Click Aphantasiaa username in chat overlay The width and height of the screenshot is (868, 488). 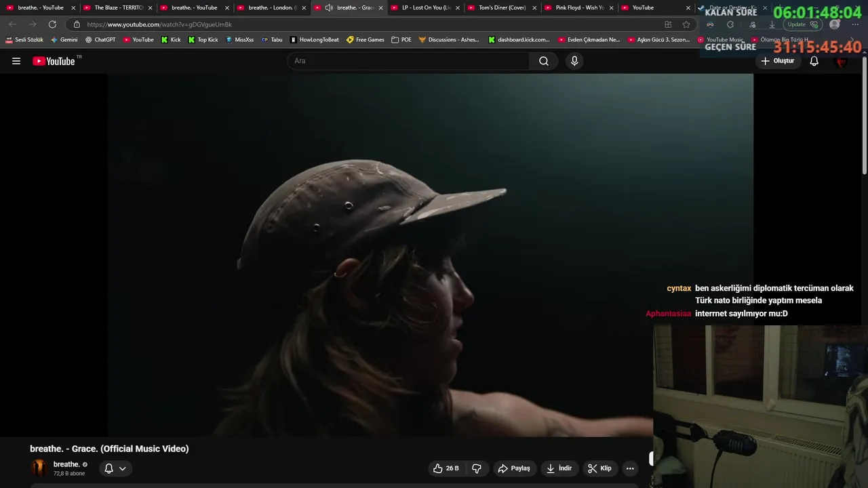click(669, 314)
